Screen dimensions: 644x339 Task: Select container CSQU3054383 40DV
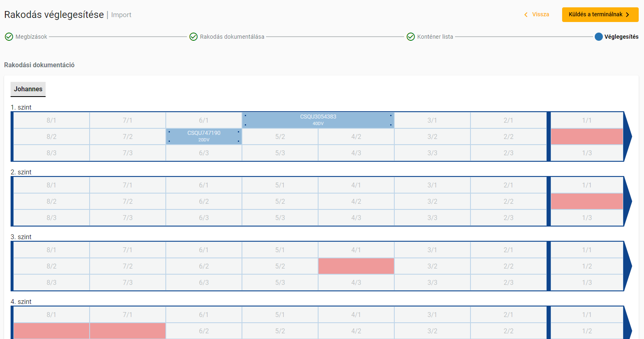318,120
